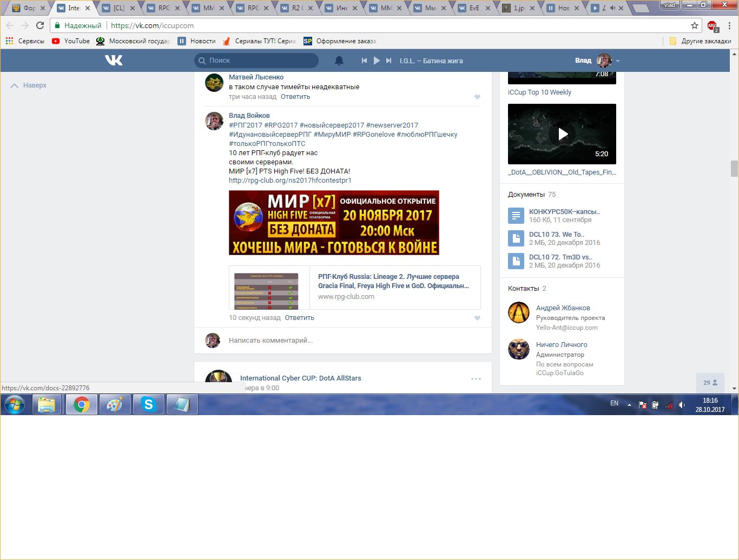
Task: Open the VK notifications bell
Action: tap(339, 61)
